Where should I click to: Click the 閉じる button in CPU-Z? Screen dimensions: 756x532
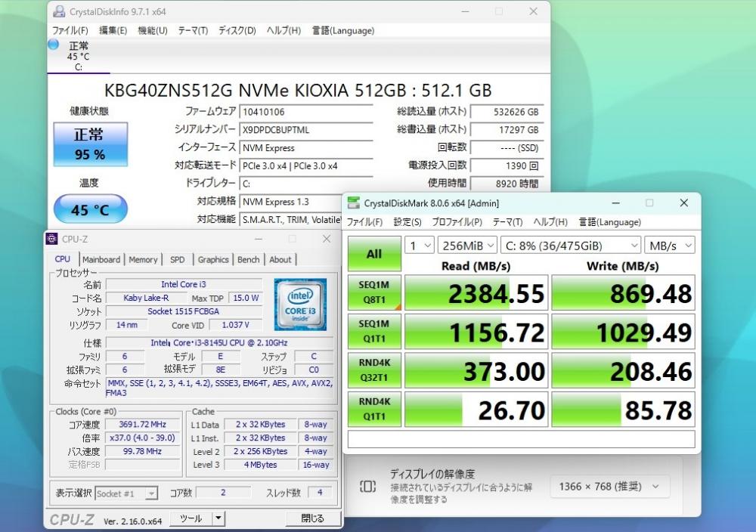click(x=313, y=518)
